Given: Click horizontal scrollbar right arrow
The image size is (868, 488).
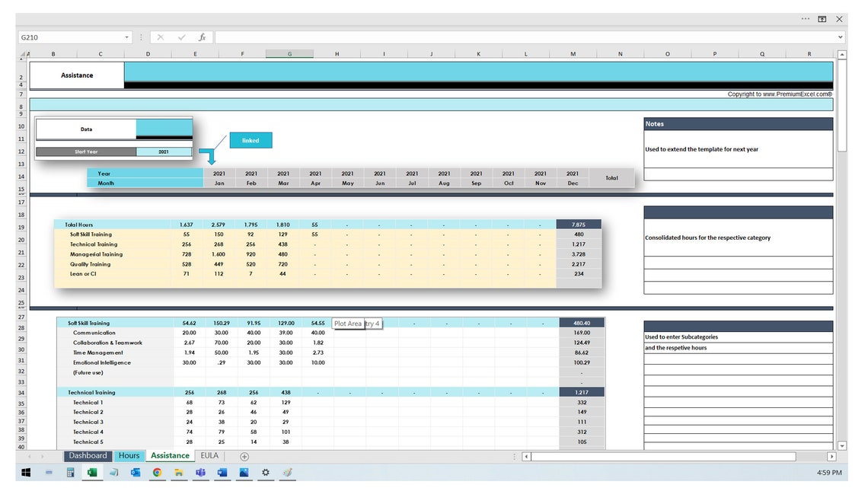Looking at the screenshot, I should 831,457.
